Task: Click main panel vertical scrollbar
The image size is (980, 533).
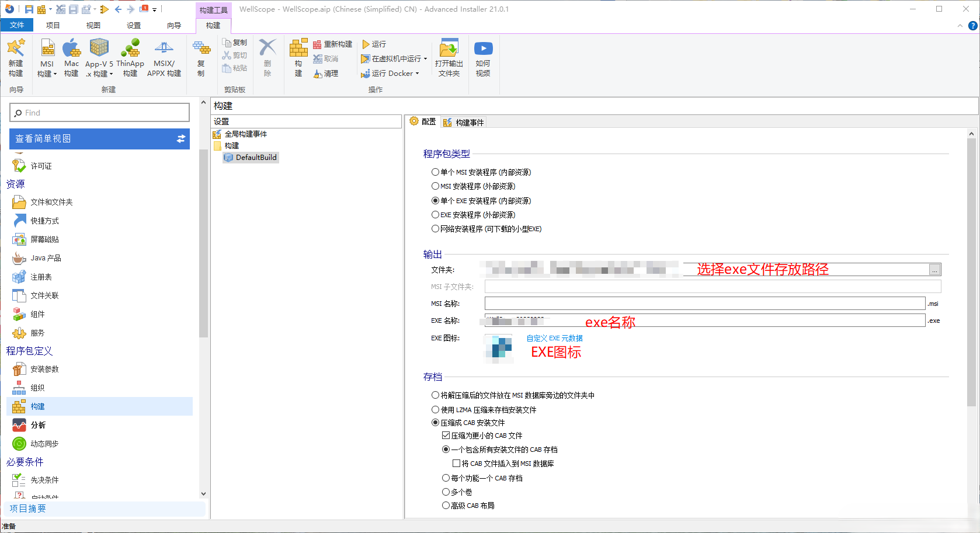Action: [971, 272]
